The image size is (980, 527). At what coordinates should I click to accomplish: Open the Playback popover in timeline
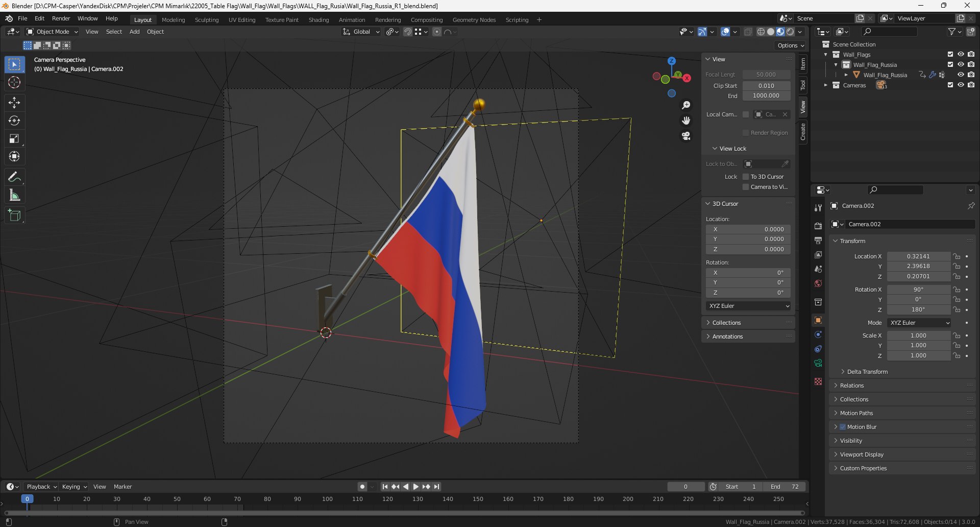coord(41,487)
